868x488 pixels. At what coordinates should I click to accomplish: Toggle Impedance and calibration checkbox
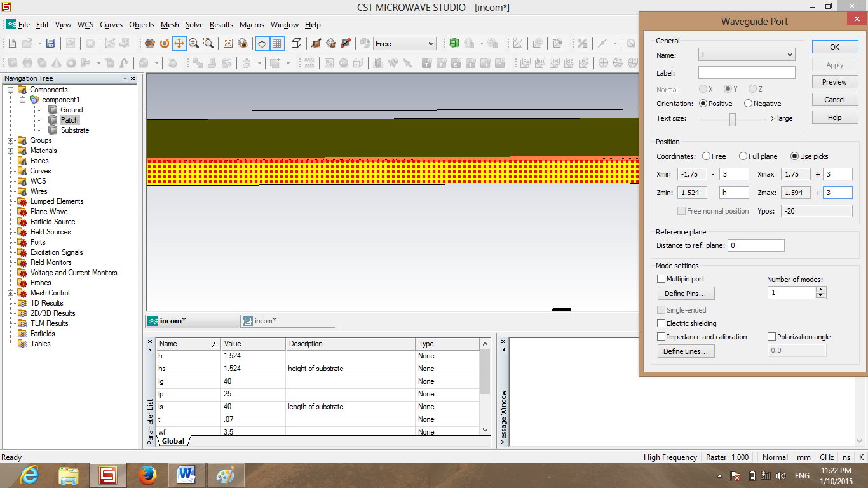point(661,337)
